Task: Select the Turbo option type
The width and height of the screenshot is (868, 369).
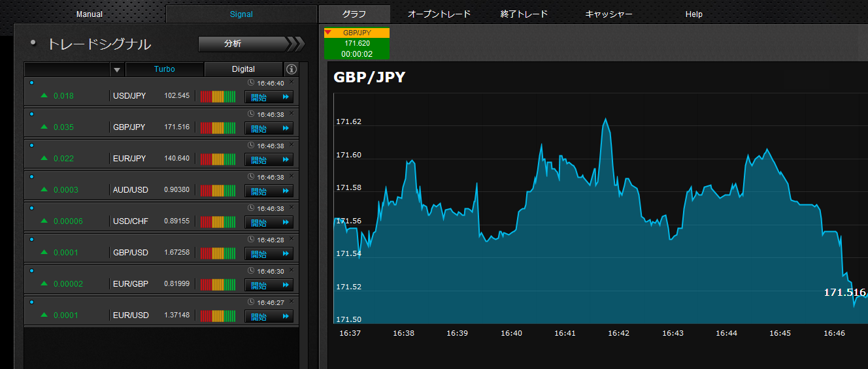Action: pos(165,69)
